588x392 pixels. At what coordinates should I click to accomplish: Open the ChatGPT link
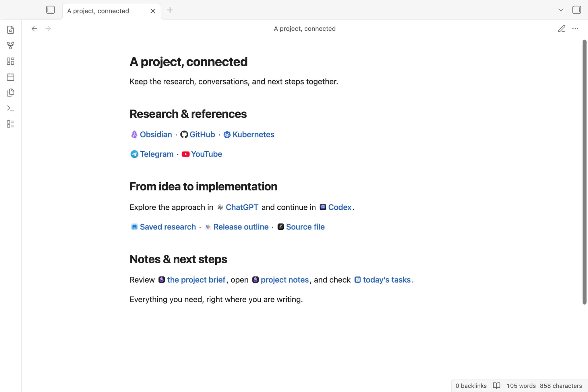[x=242, y=207]
